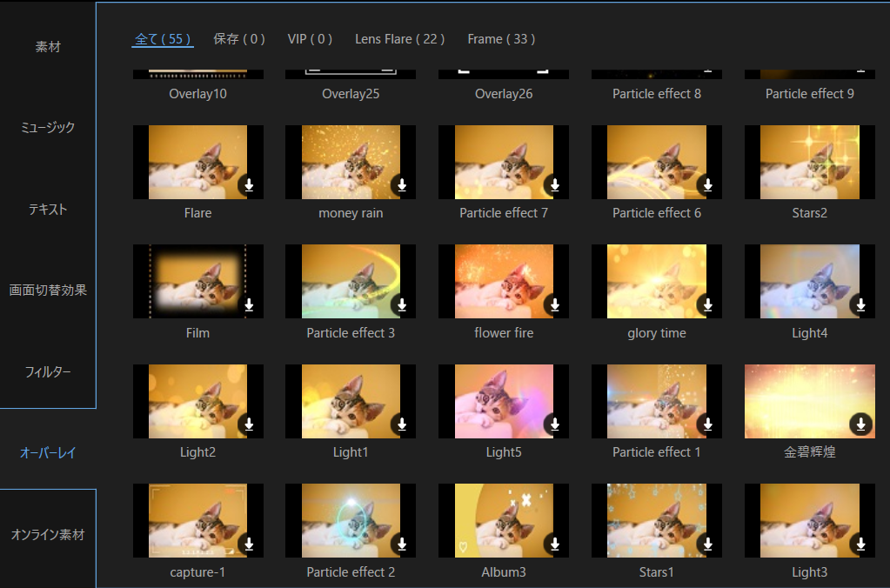Select the capture-1 thumbnail

(x=197, y=520)
